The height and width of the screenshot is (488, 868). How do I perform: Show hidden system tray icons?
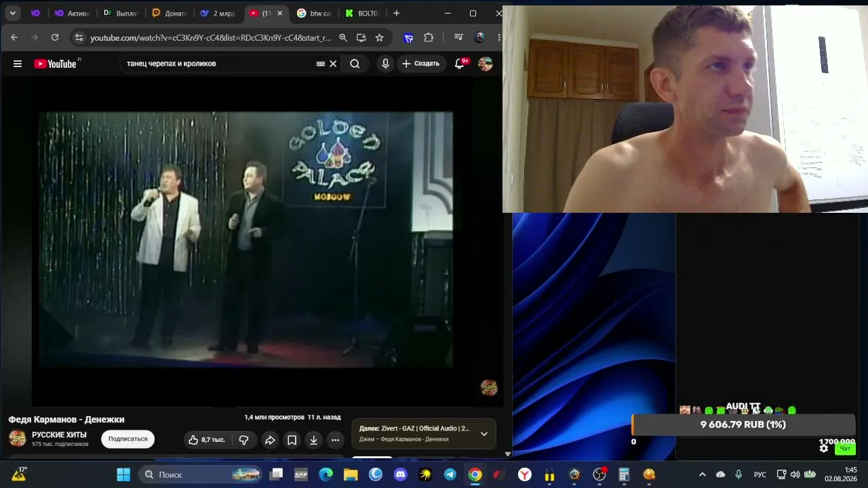pyautogui.click(x=703, y=474)
